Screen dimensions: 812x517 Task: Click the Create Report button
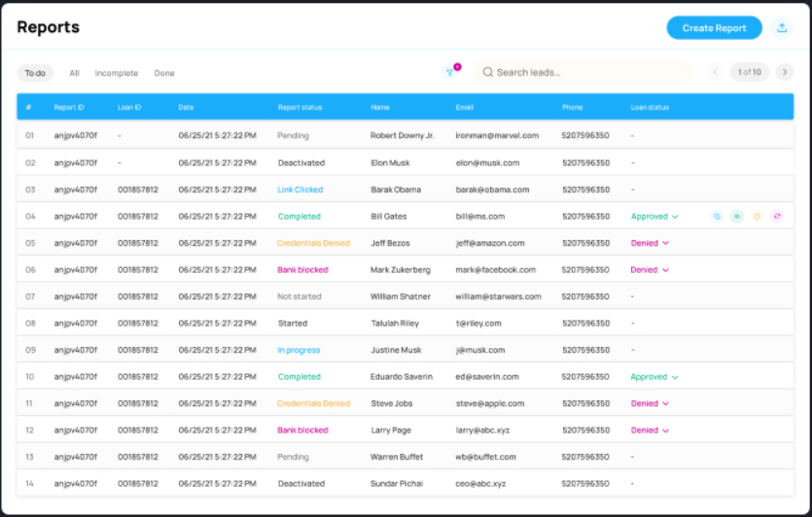[714, 28]
